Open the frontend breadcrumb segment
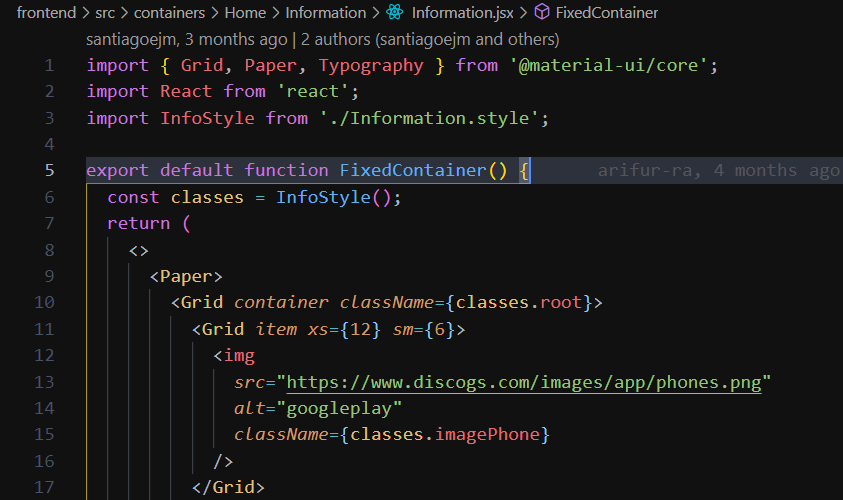843x500 pixels. (x=46, y=12)
